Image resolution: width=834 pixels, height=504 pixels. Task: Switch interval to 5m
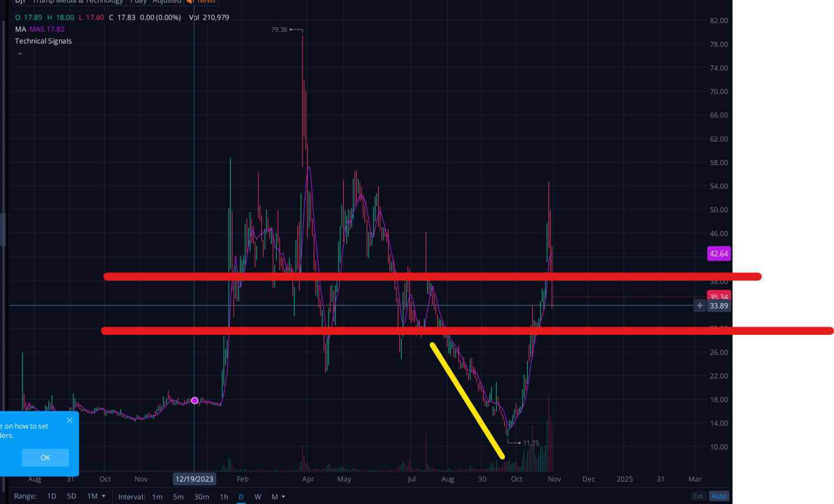178,497
